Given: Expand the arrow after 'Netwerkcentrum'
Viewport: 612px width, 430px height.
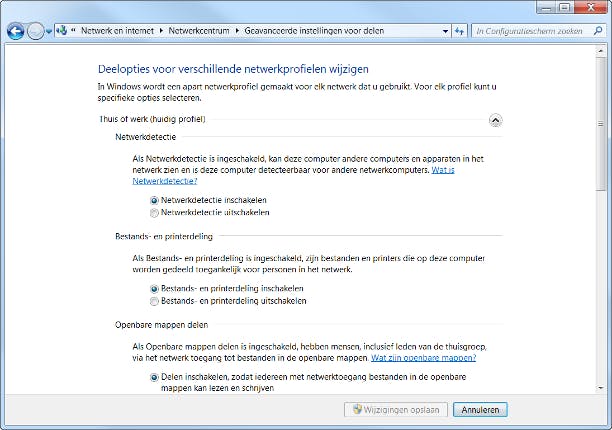Looking at the screenshot, I should (237, 30).
